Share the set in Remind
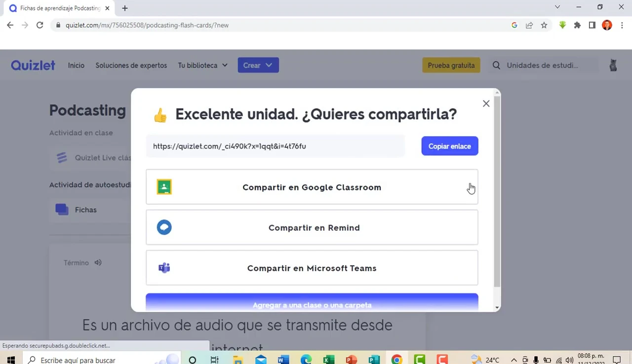632x364 pixels. (x=312, y=227)
